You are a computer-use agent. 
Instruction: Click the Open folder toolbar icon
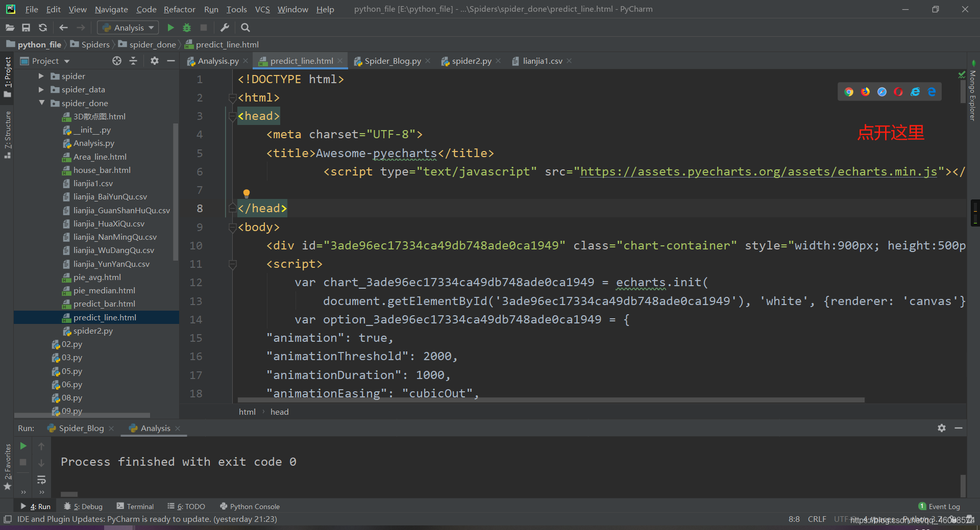tap(10, 28)
